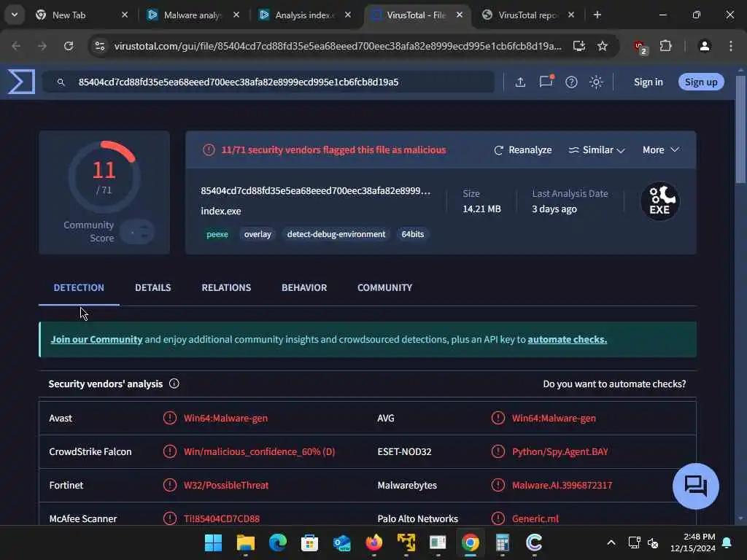The width and height of the screenshot is (747, 560).
Task: Click the site information icon in address bar
Action: [99, 46]
